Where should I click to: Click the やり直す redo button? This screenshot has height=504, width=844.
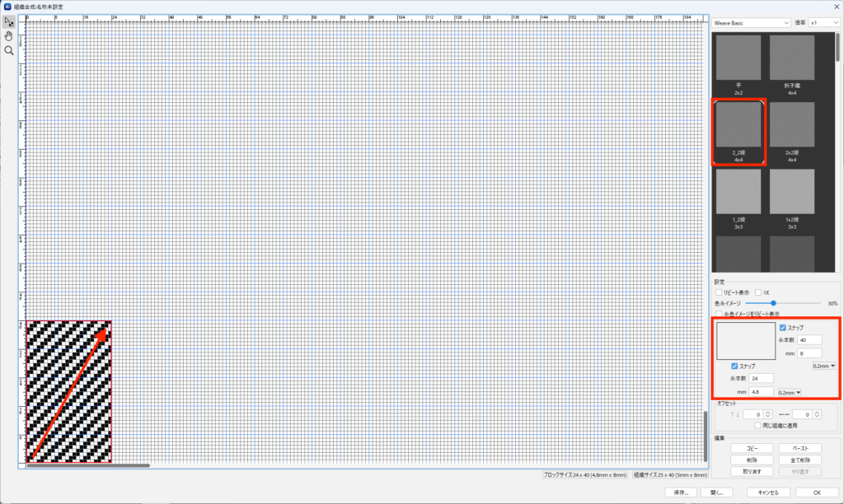pos(799,472)
